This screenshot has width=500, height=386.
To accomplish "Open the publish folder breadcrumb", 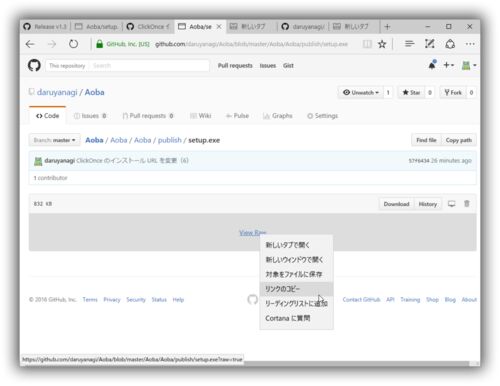I will pyautogui.click(x=170, y=140).
